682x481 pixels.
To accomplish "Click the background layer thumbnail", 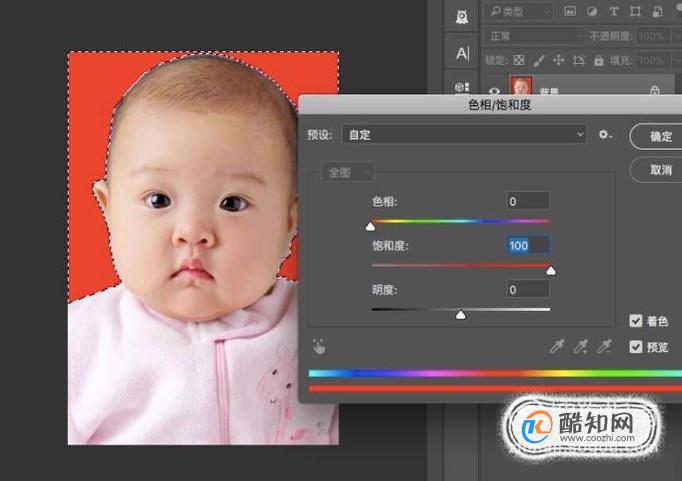I will 521,85.
